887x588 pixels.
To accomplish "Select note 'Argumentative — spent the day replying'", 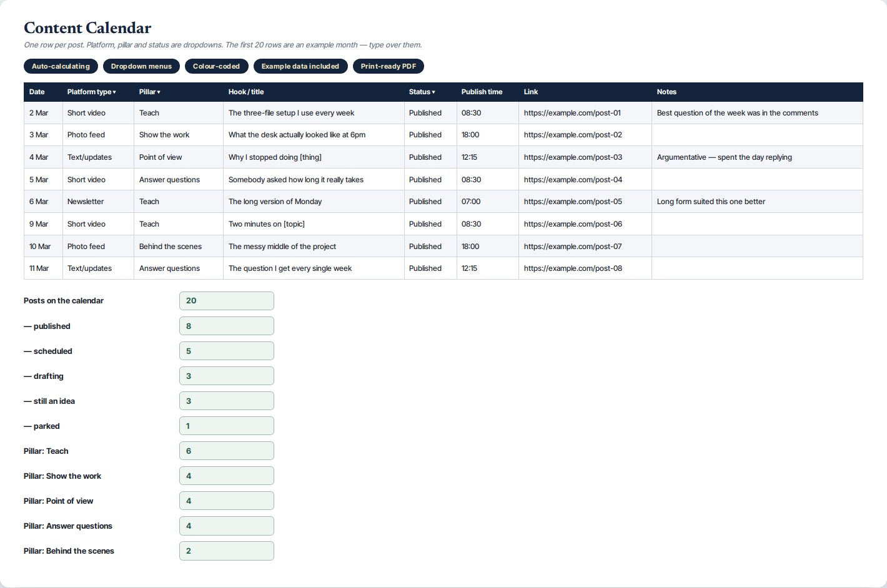I will (757, 157).
